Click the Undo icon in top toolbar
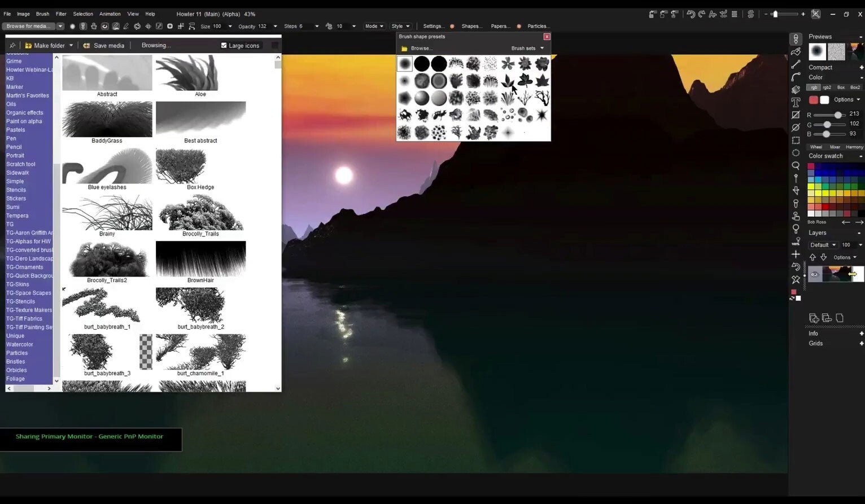Viewport: 865px width, 504px height. click(x=690, y=14)
